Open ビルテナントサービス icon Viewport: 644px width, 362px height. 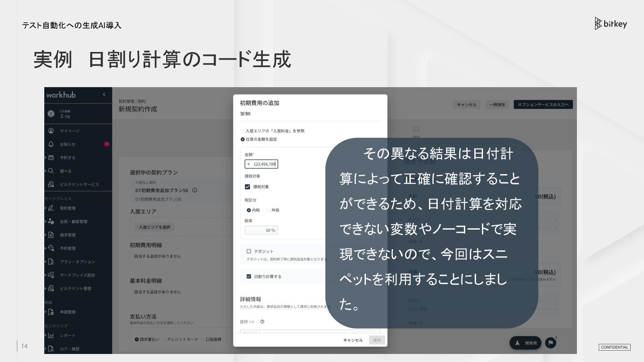click(x=51, y=184)
